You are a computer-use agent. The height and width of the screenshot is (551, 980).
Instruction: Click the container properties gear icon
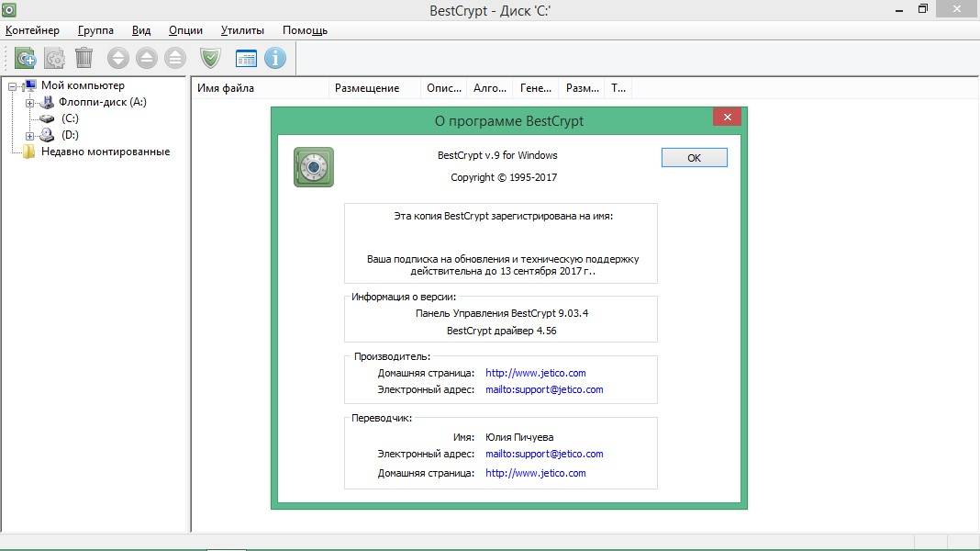point(54,58)
